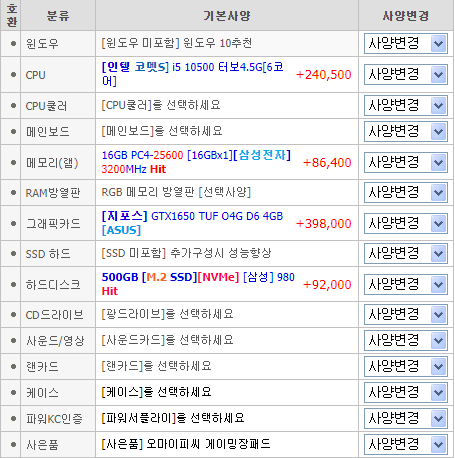Open the 케이스 사양변경 dropdown
This screenshot has width=455, height=458.
click(x=405, y=392)
